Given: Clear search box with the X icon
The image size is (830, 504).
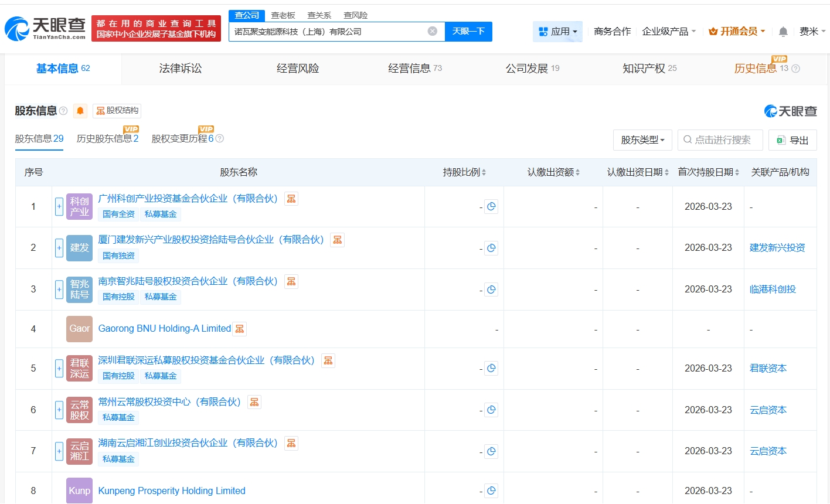Looking at the screenshot, I should (x=433, y=32).
